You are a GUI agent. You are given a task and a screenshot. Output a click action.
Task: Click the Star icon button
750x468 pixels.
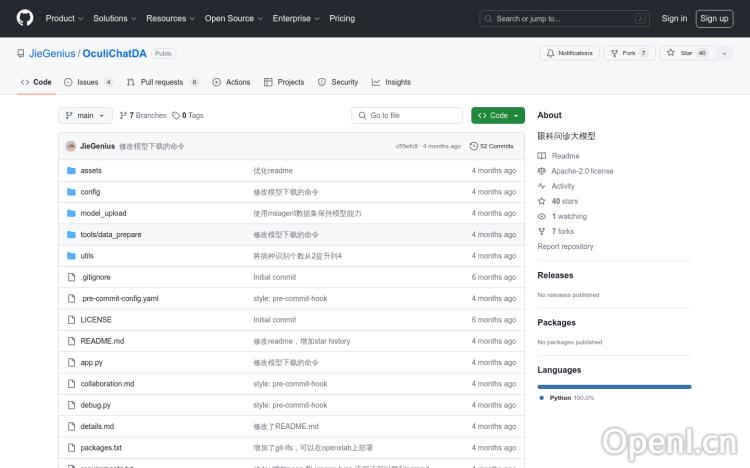pos(672,53)
